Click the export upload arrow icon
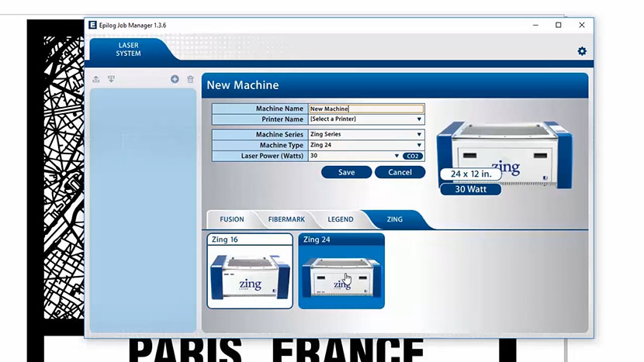Image resolution: width=644 pixels, height=362 pixels. coord(96,79)
